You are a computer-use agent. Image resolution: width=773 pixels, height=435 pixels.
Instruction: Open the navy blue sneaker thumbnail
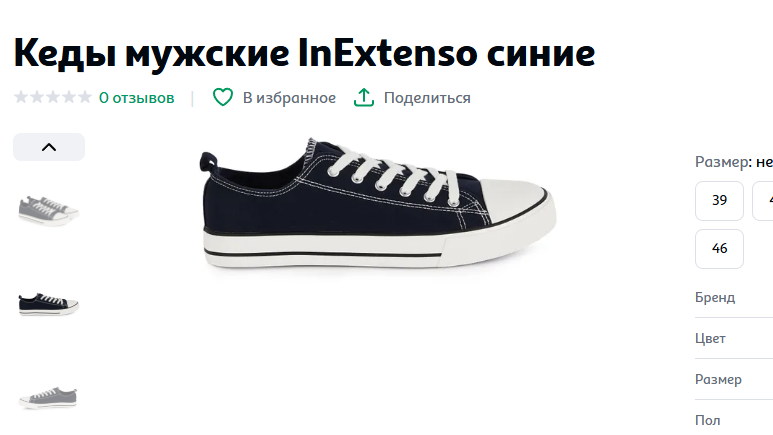point(48,304)
